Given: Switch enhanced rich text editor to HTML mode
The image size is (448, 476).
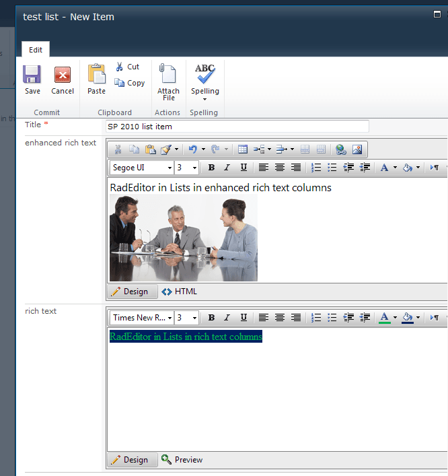Looking at the screenshot, I should click(179, 292).
